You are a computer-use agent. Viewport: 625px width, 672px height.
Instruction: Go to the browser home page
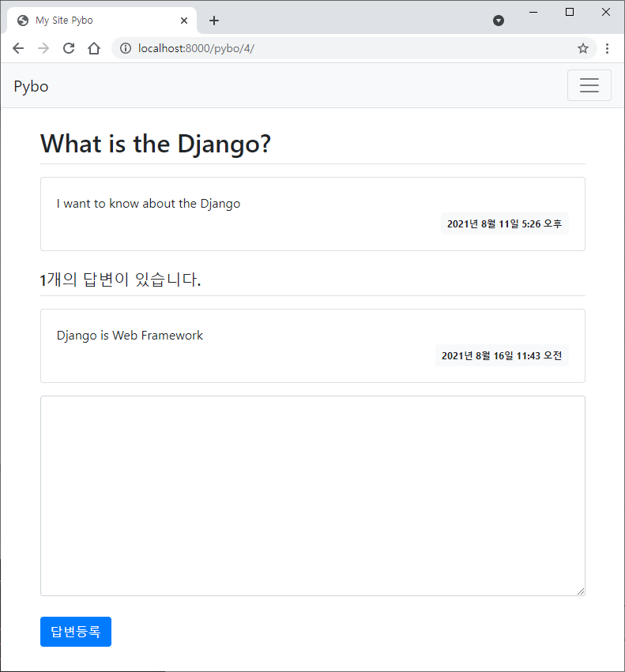click(x=94, y=48)
